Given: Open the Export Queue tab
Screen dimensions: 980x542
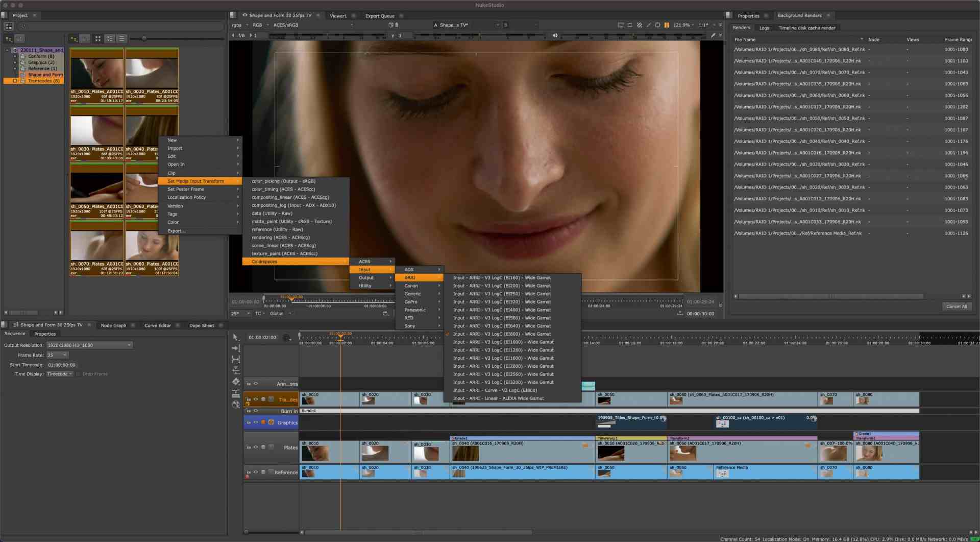Looking at the screenshot, I should [379, 16].
